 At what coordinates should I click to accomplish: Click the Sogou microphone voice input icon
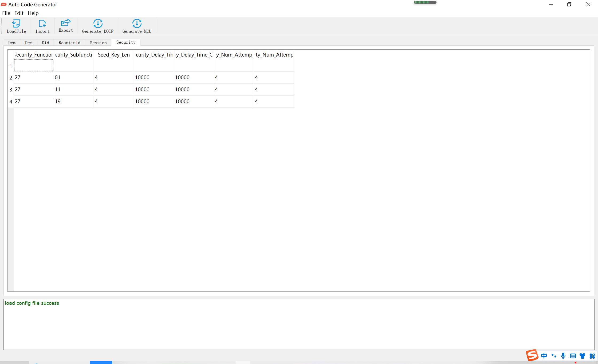pyautogui.click(x=563, y=356)
